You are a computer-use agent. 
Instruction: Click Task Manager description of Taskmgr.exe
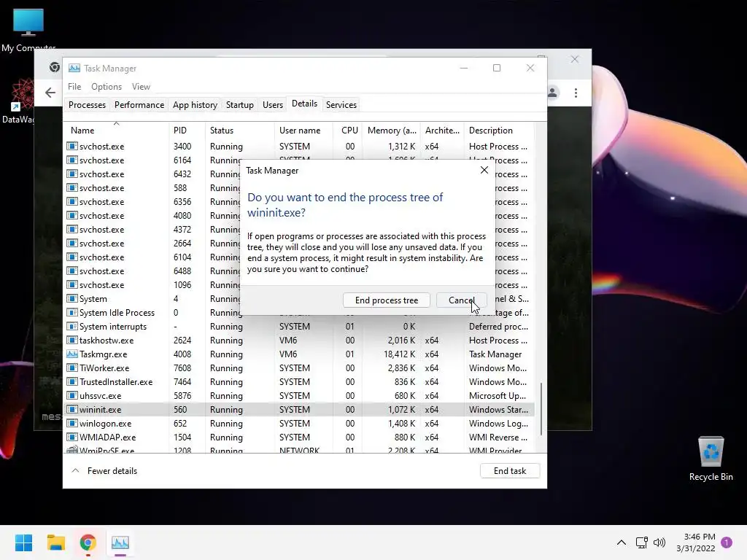[495, 354]
